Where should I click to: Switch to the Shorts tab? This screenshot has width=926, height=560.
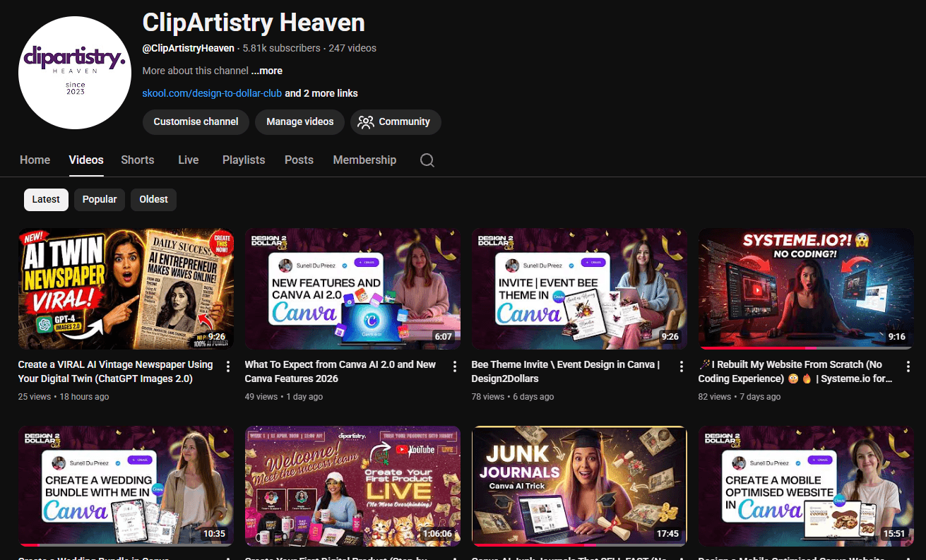tap(138, 160)
